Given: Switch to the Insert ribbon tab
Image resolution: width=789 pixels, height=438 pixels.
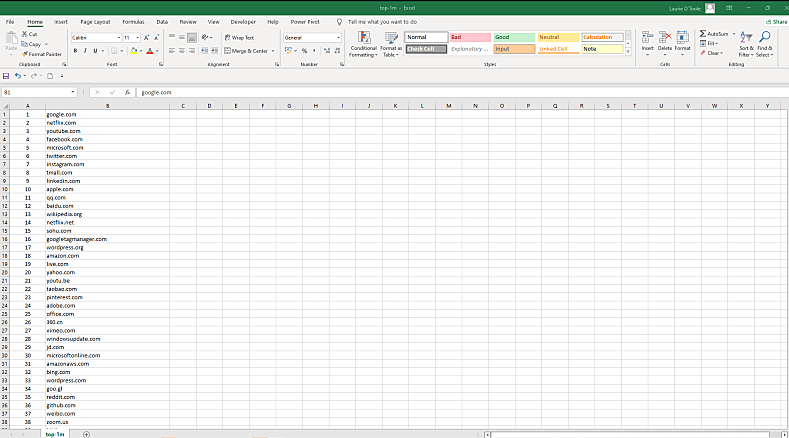Looking at the screenshot, I should click(61, 22).
